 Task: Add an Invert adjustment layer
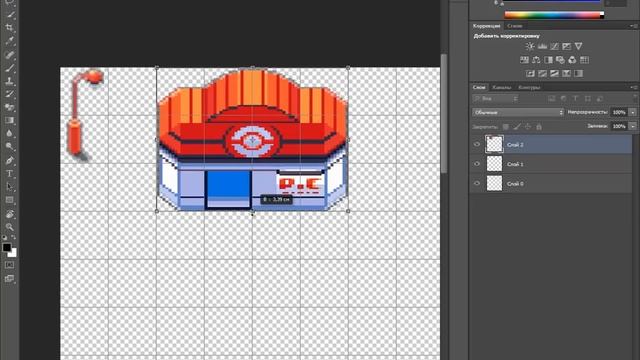(530, 73)
